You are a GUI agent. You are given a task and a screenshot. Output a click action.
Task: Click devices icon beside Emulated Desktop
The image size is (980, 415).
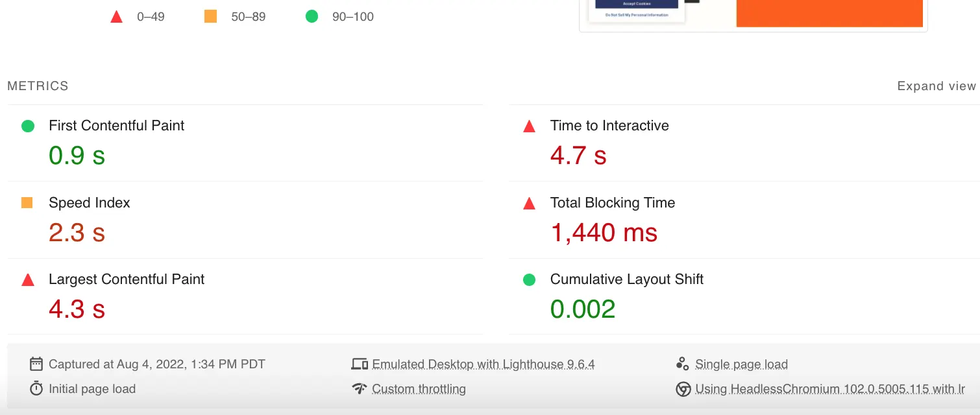360,364
